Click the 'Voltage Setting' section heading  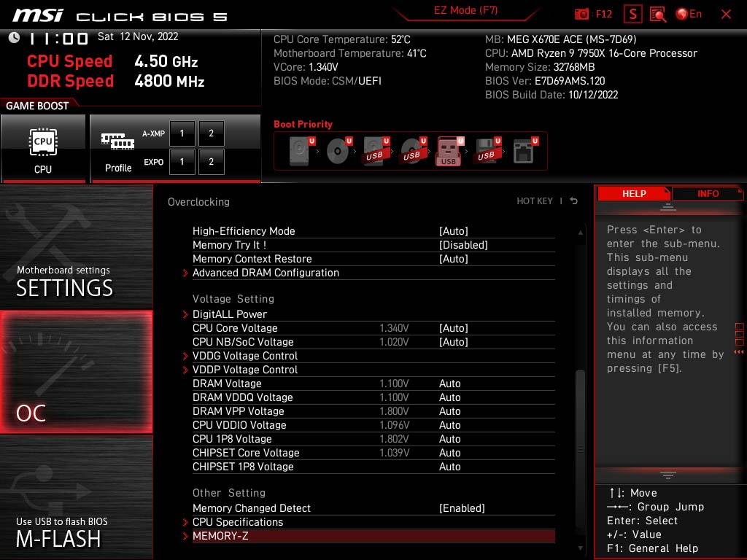coord(233,298)
